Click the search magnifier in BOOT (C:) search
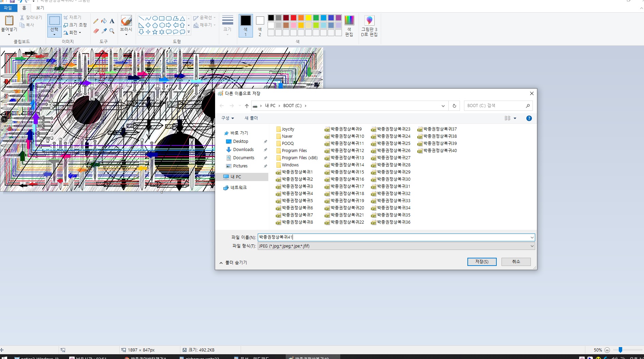This screenshot has width=644, height=359. [x=528, y=106]
